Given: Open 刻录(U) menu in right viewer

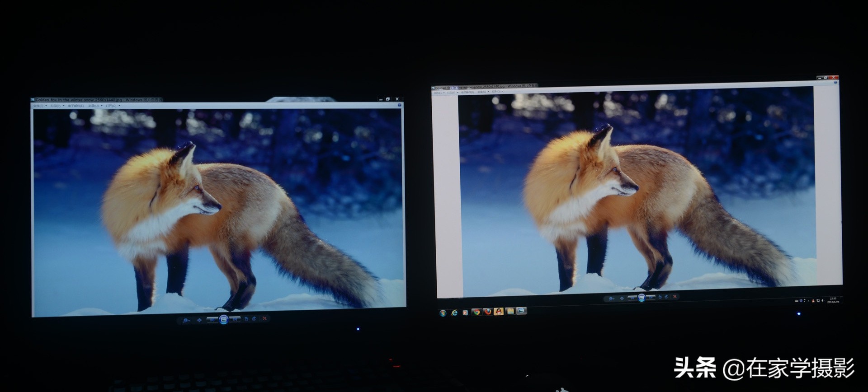Looking at the screenshot, I should (x=483, y=92).
